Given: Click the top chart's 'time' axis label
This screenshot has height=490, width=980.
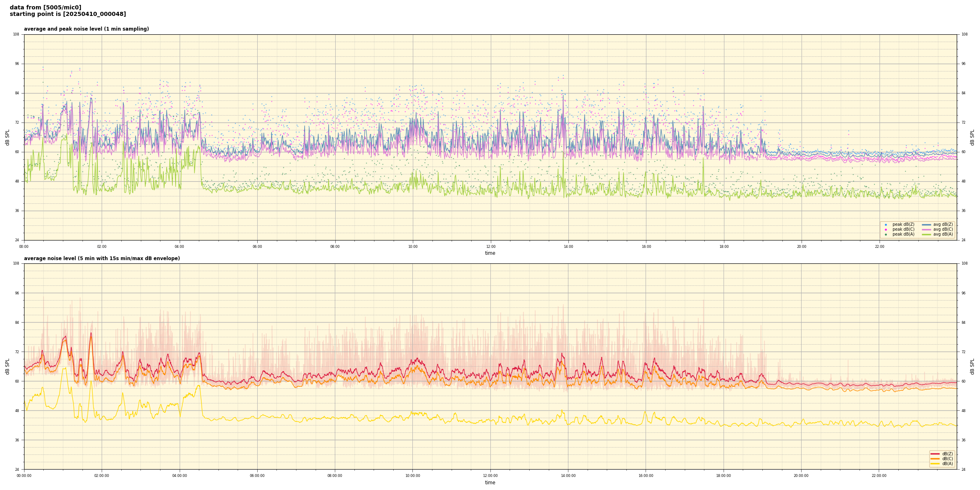Looking at the screenshot, I should [490, 253].
